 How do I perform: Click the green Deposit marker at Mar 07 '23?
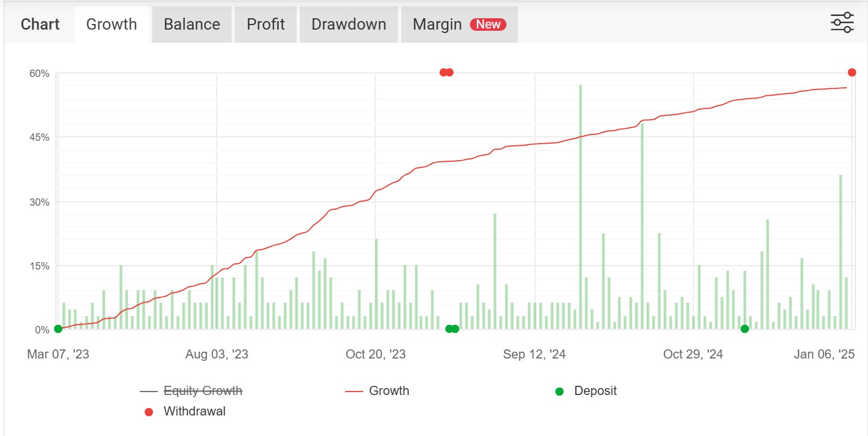(58, 329)
